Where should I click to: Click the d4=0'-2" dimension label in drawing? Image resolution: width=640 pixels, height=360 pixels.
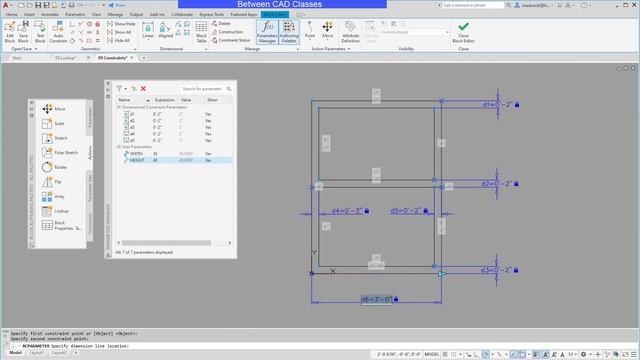[347, 211]
